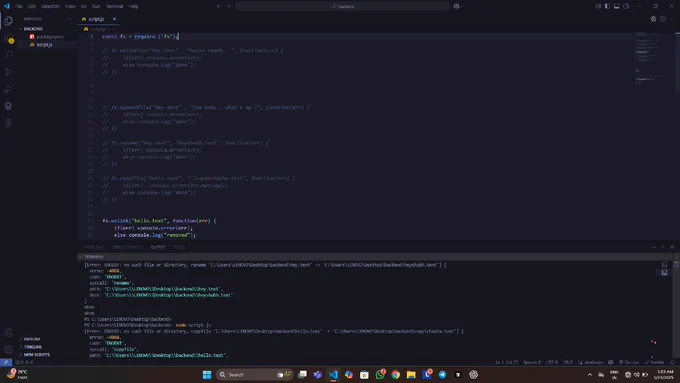Viewport: 680px width, 383px height.
Task: Open the Source Control view
Action: [x=8, y=72]
